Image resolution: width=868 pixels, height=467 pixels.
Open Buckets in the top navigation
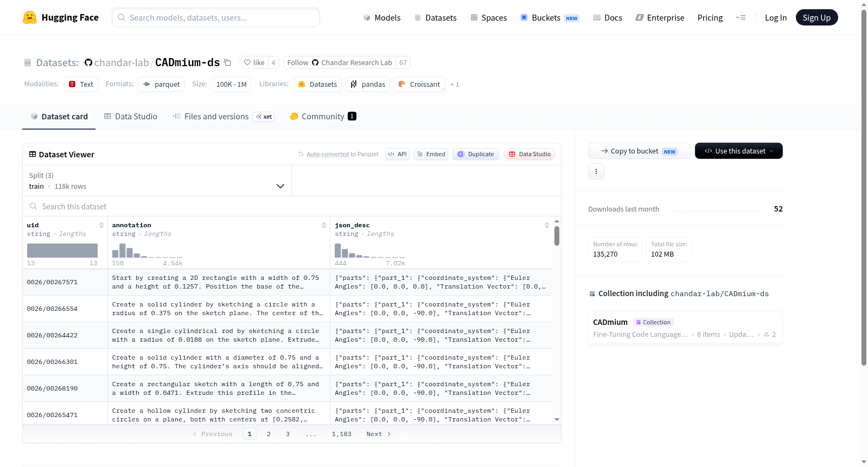coord(550,17)
